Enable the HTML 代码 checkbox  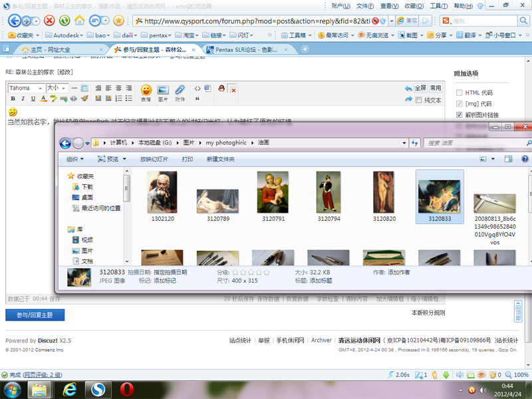460,93
